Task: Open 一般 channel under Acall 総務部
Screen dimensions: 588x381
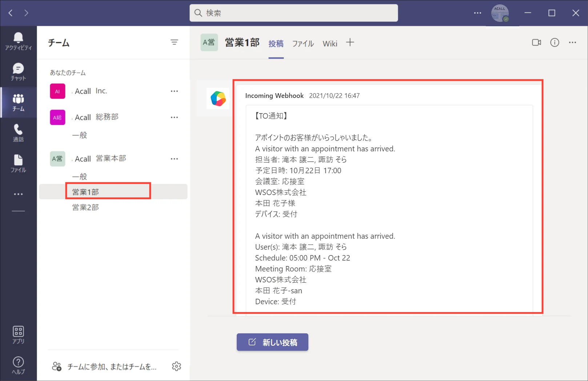Action: [80, 135]
